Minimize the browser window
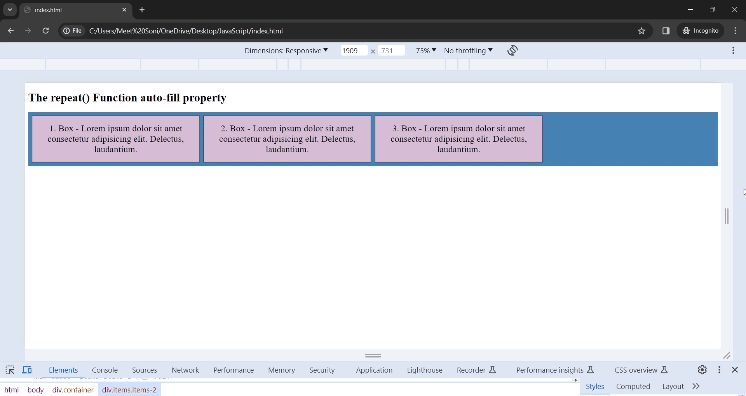The width and height of the screenshot is (746, 396). click(690, 10)
